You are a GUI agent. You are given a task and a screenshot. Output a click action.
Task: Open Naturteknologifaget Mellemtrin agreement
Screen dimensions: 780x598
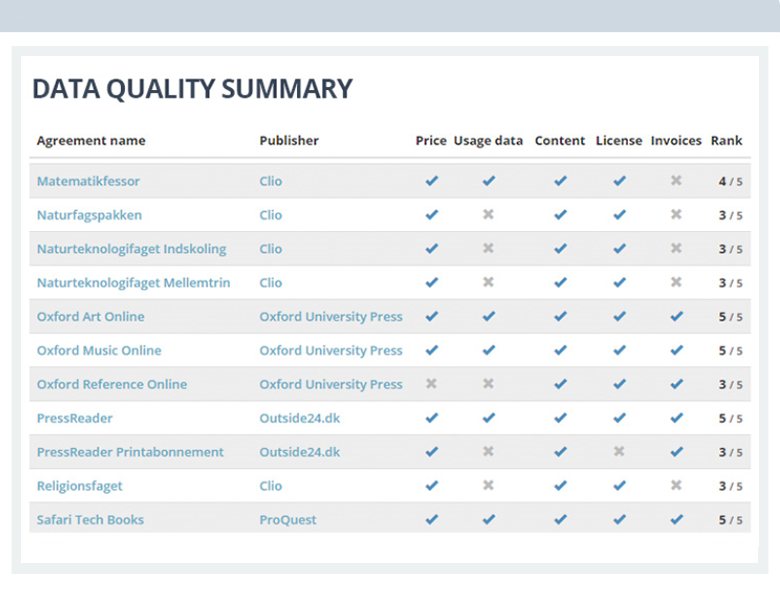click(x=133, y=283)
